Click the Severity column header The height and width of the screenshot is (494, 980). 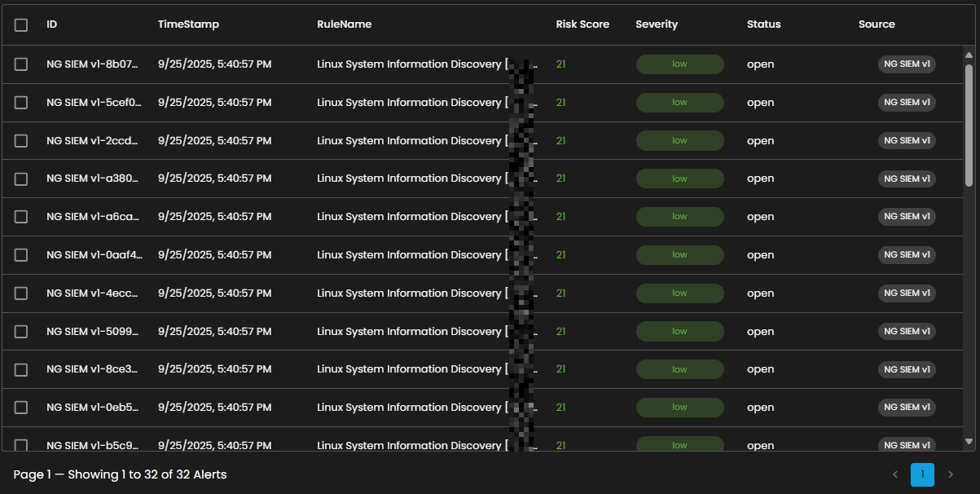[x=657, y=24]
